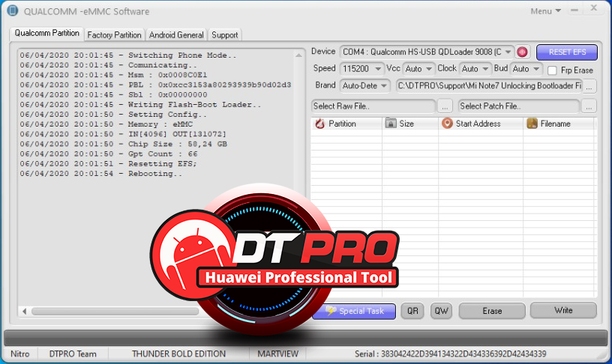Click the red device refresh icon
Image resolution: width=612 pixels, height=364 pixels.
[x=522, y=52]
